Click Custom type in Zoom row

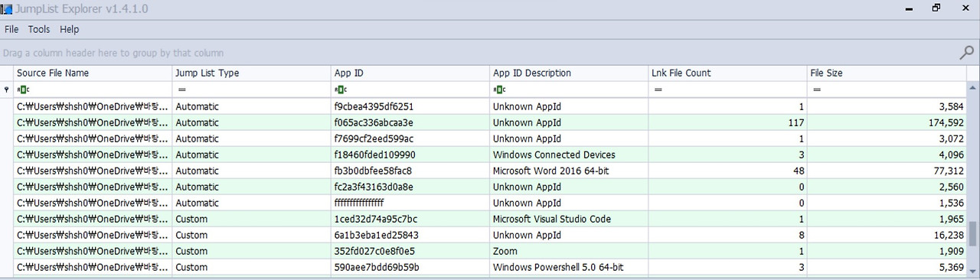191,251
